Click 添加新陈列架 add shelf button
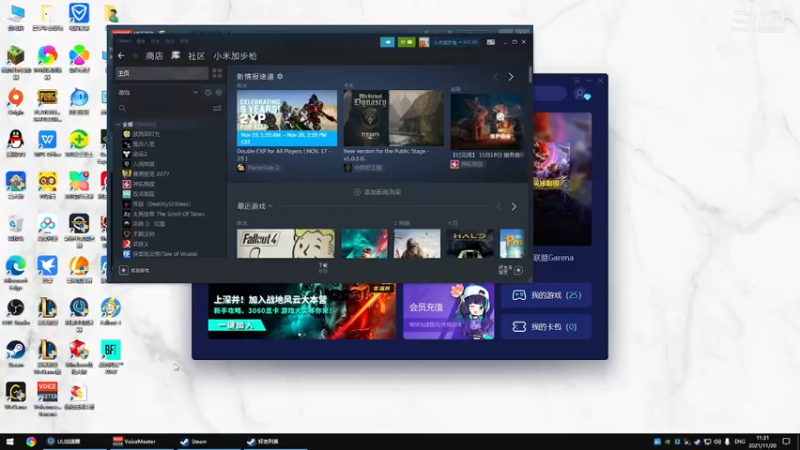Viewport: 800px width, 450px height. [378, 192]
